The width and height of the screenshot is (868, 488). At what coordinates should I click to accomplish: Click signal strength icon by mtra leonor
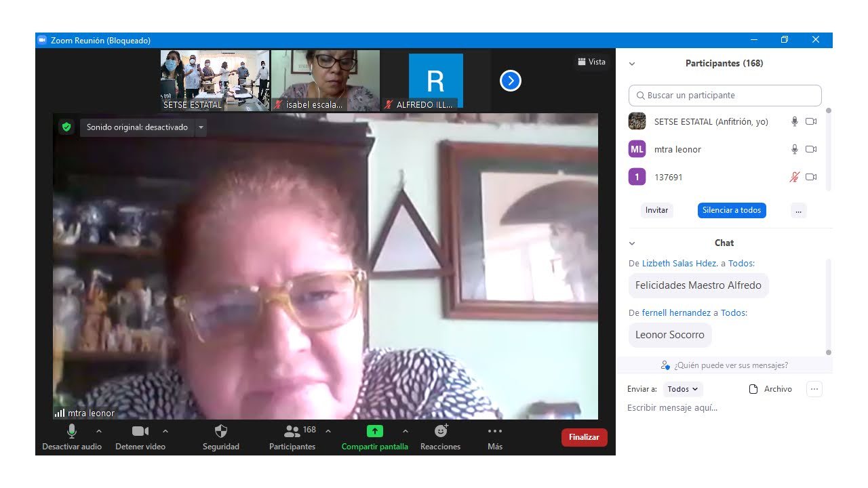click(x=60, y=413)
